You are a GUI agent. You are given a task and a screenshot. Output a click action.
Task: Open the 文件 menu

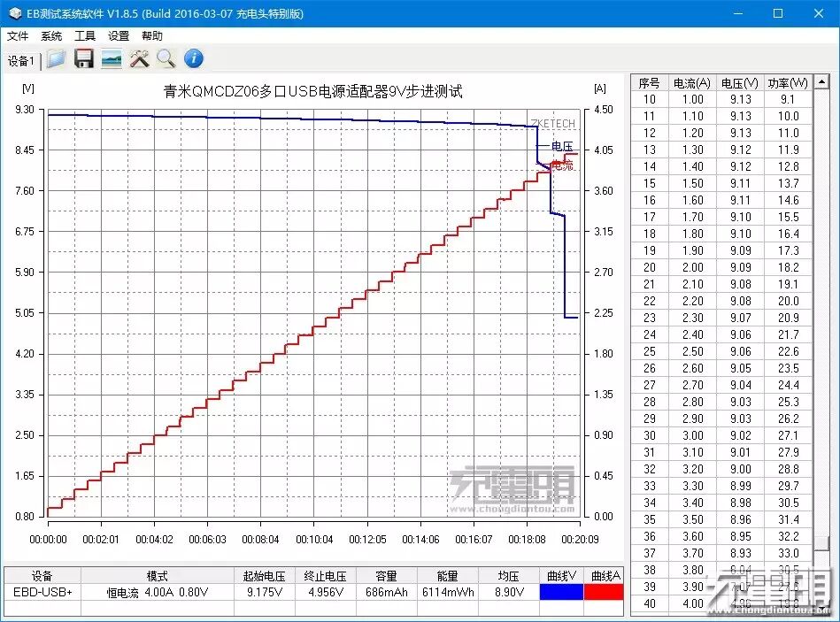click(17, 36)
